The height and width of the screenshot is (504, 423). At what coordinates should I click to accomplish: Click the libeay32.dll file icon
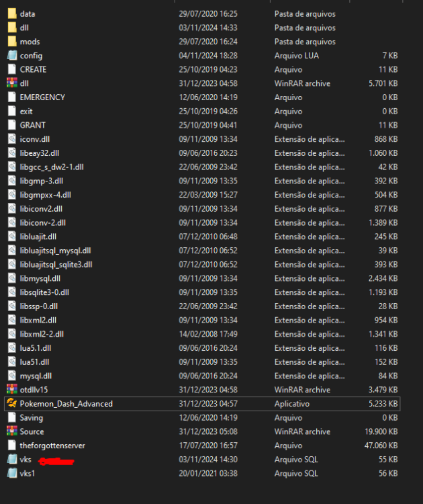tap(12, 153)
